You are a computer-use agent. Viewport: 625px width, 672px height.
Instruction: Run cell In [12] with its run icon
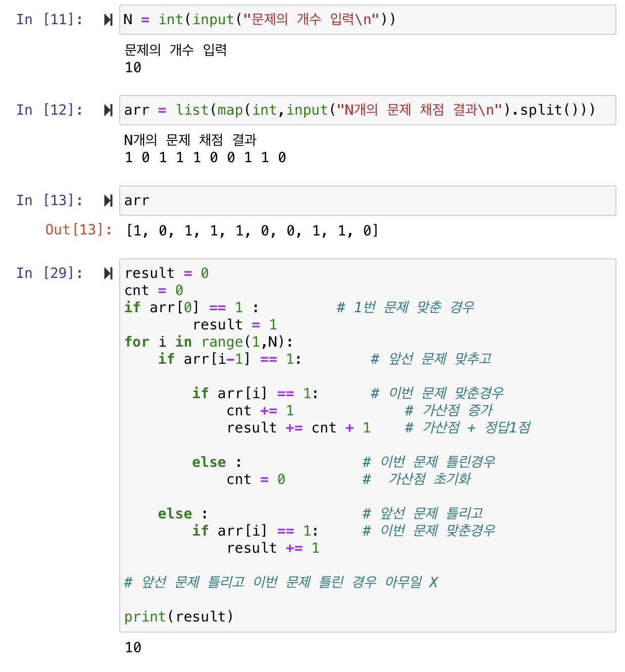108,110
